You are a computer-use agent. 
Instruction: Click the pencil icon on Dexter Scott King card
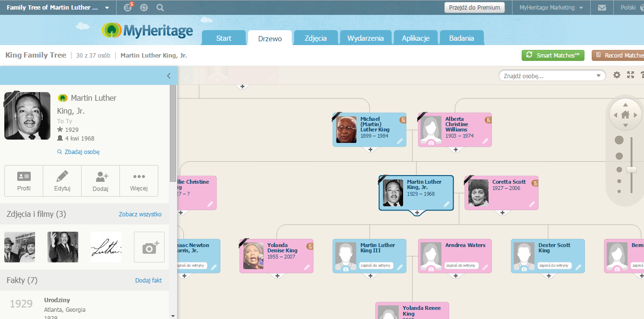tap(578, 267)
